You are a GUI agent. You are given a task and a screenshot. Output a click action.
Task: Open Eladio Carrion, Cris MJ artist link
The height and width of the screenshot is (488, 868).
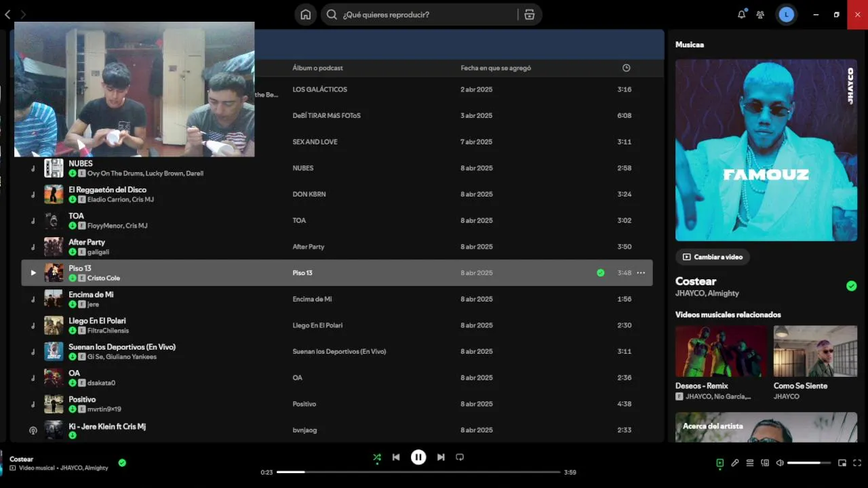click(x=121, y=199)
